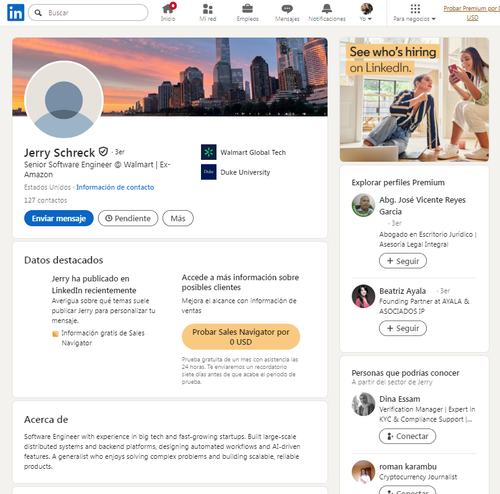500x494 pixels.
Task: Open Walmart Global Tech company logo
Action: click(209, 152)
